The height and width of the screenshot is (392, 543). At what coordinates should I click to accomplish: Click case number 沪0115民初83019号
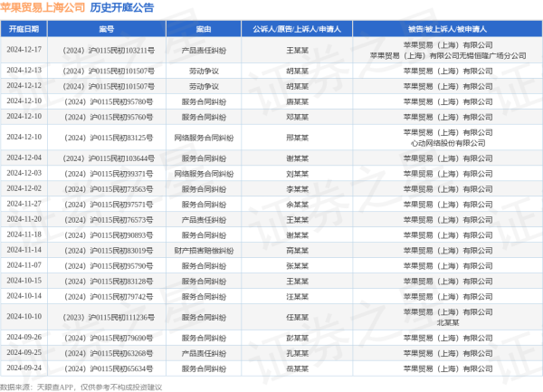(x=109, y=251)
